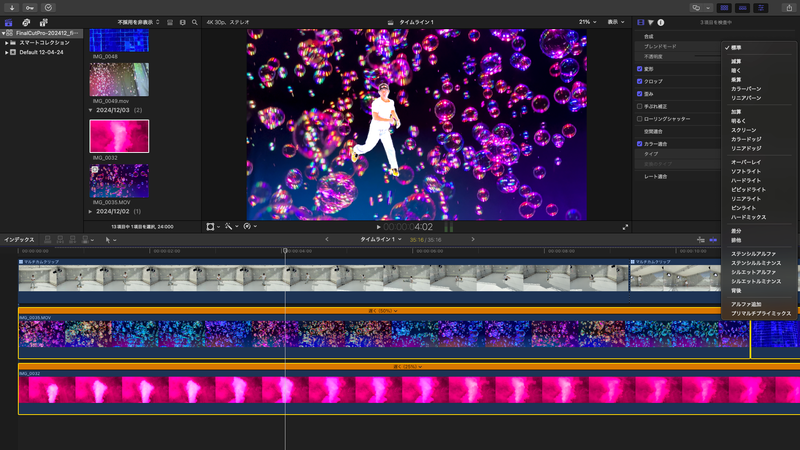Choose カラードッジ blend mode
Screen dimensions: 800x450
pyautogui.click(x=746, y=139)
